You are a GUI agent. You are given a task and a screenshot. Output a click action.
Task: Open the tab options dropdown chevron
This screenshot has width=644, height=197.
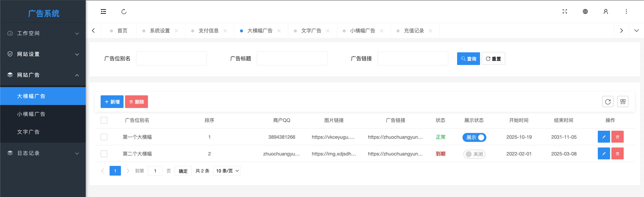[x=637, y=31]
